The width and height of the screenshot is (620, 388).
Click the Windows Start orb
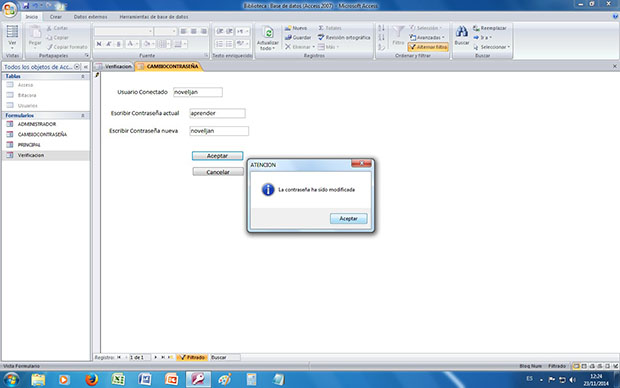pyautogui.click(x=11, y=380)
